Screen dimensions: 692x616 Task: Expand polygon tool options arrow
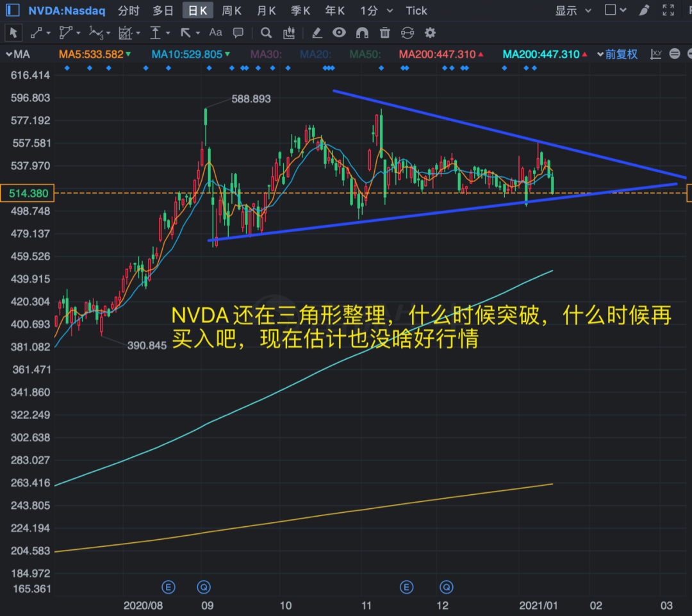[x=78, y=33]
